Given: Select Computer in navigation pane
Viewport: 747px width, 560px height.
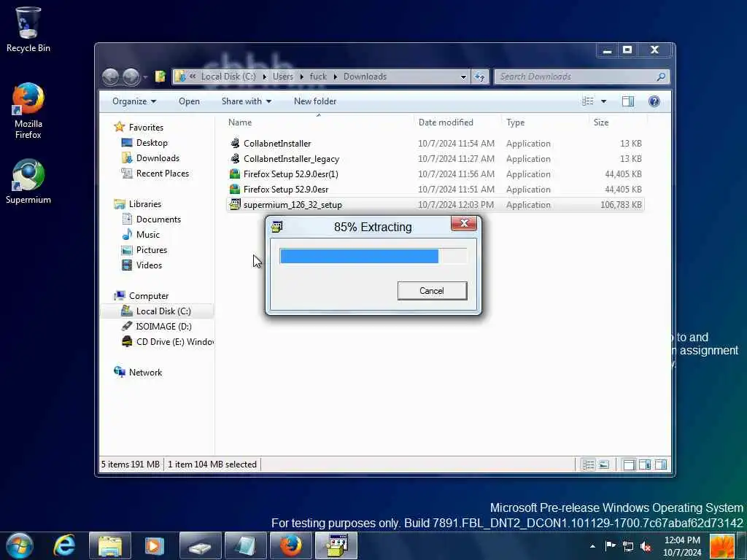Looking at the screenshot, I should pos(141,296).
